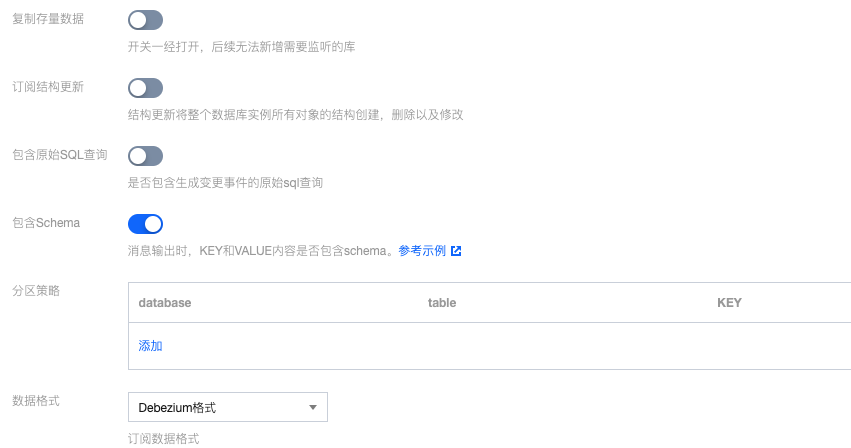Click the table column header
The height and width of the screenshot is (448, 851).
[441, 302]
